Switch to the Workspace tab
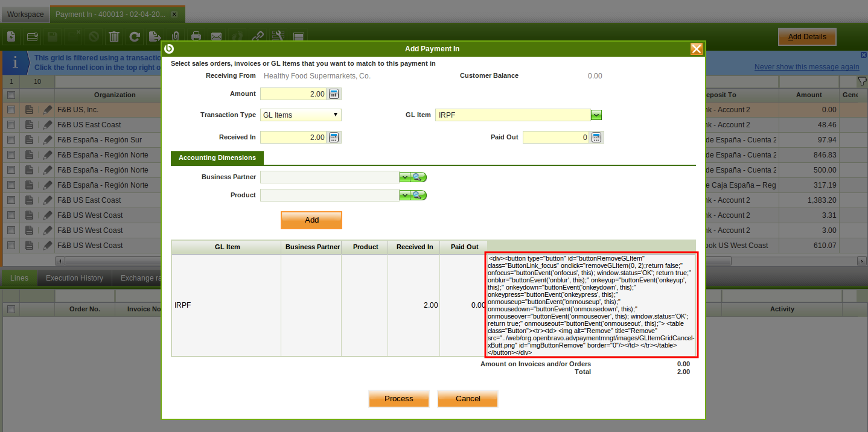This screenshot has width=868, height=432. (25, 14)
